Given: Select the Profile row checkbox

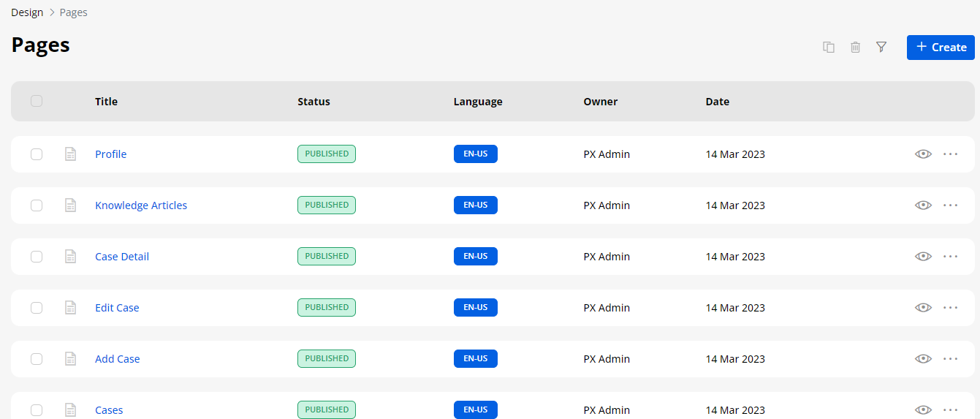Looking at the screenshot, I should 37,154.
